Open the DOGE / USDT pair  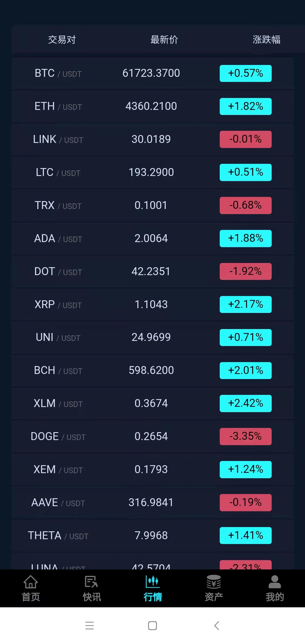tap(58, 437)
